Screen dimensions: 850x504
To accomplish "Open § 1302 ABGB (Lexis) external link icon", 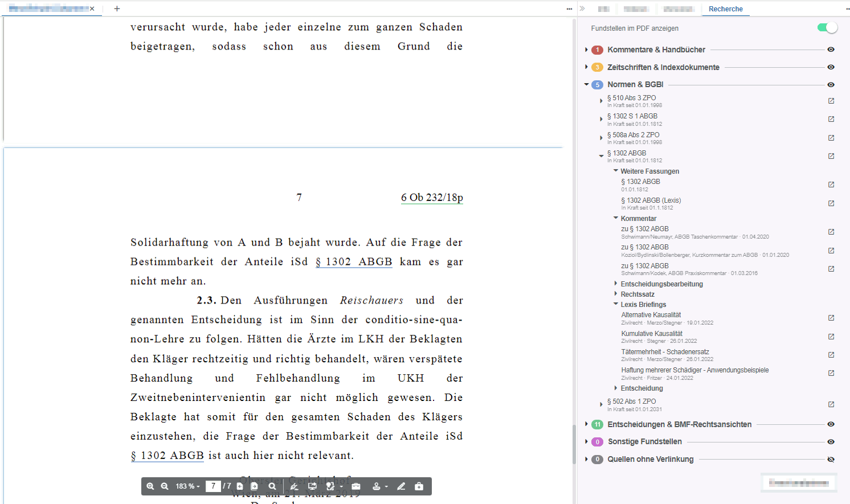I will [831, 203].
